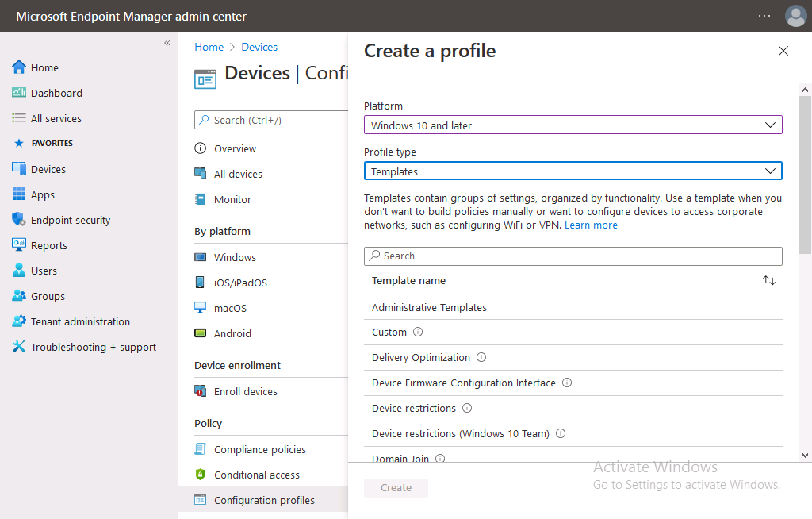This screenshot has height=519, width=812.
Task: Click the All services list icon
Action: (x=19, y=118)
